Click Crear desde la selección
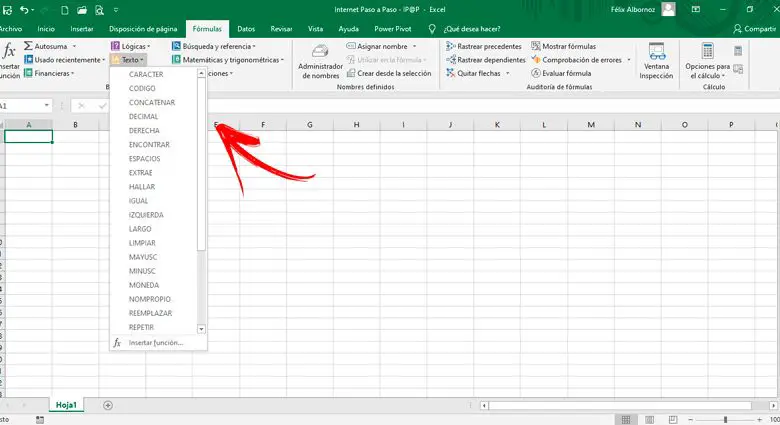This screenshot has width=780, height=425. tap(389, 73)
